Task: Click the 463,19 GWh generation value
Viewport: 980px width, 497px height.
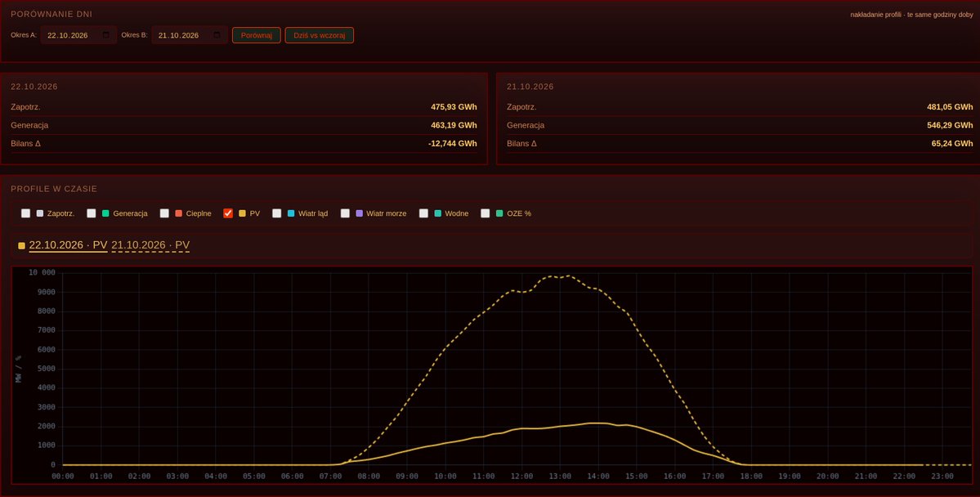Action: click(454, 125)
